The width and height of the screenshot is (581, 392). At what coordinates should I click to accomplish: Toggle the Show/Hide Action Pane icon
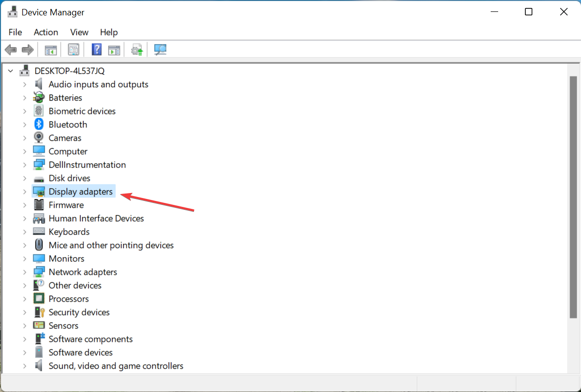114,50
